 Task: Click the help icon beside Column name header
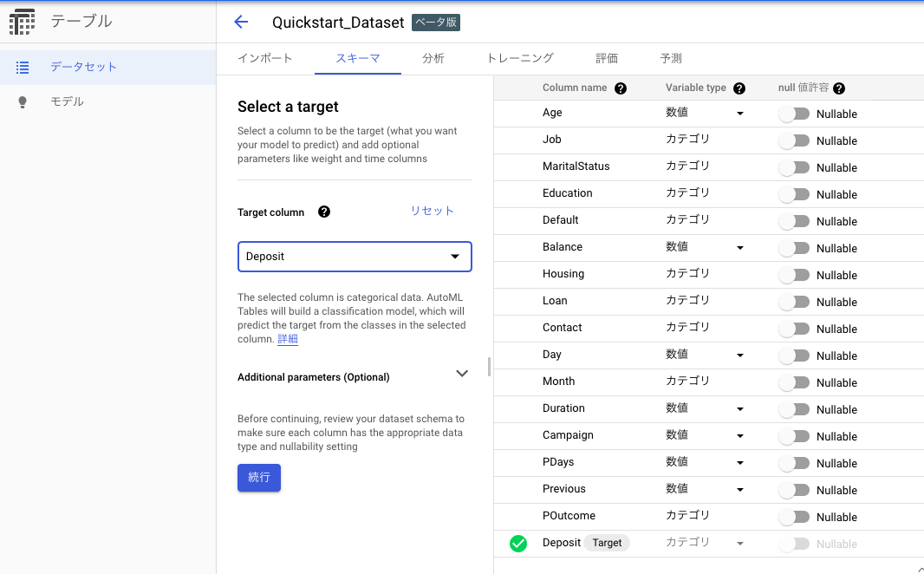621,88
